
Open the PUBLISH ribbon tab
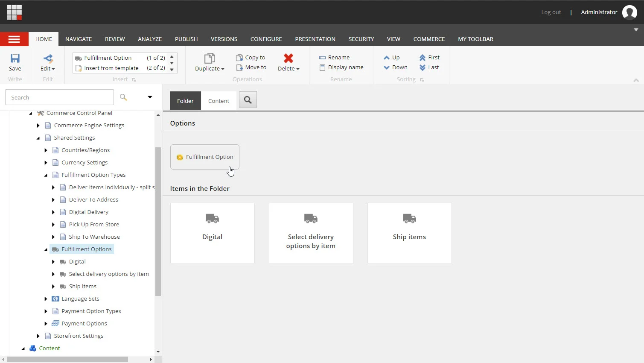186,39
